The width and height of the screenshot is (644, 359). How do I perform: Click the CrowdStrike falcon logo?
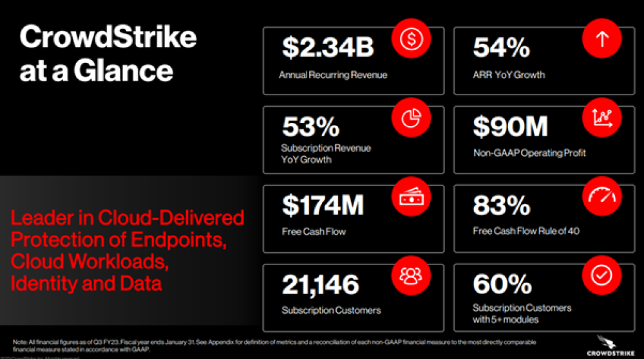(x=610, y=345)
